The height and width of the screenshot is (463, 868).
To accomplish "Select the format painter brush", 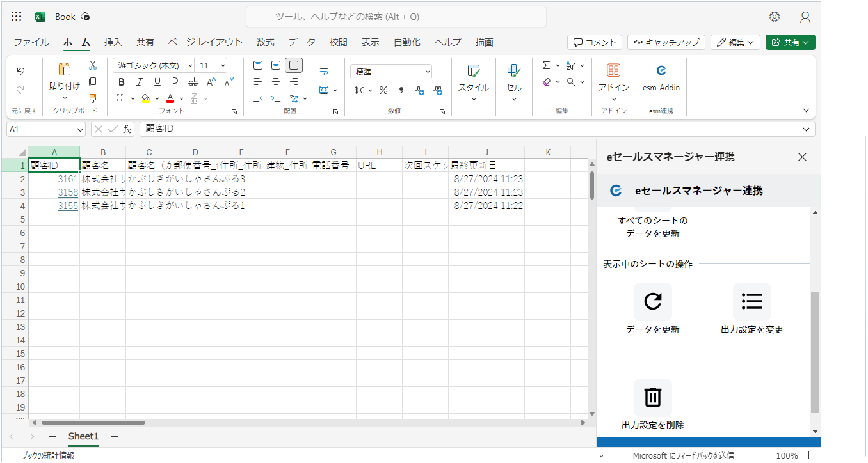I will click(x=93, y=98).
